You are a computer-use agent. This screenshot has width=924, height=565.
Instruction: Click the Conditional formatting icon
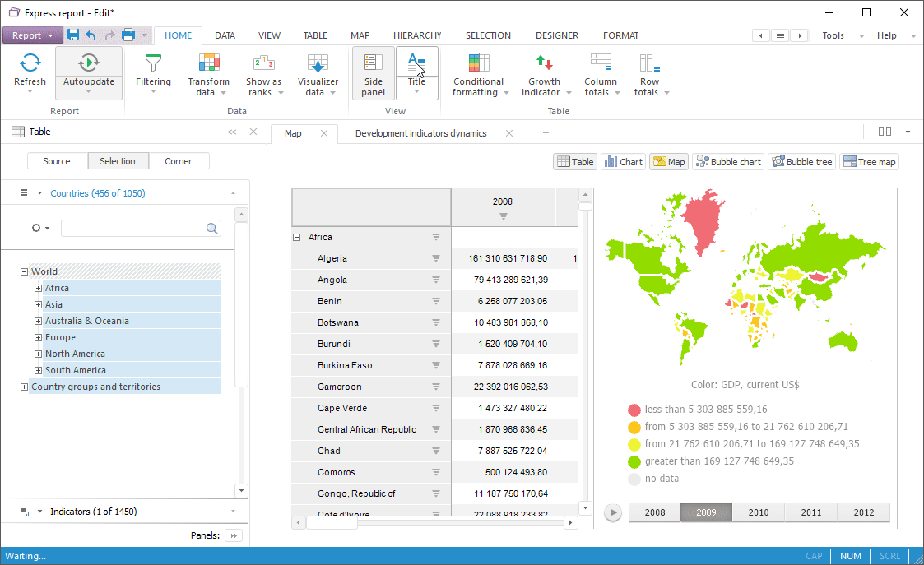pos(478,63)
